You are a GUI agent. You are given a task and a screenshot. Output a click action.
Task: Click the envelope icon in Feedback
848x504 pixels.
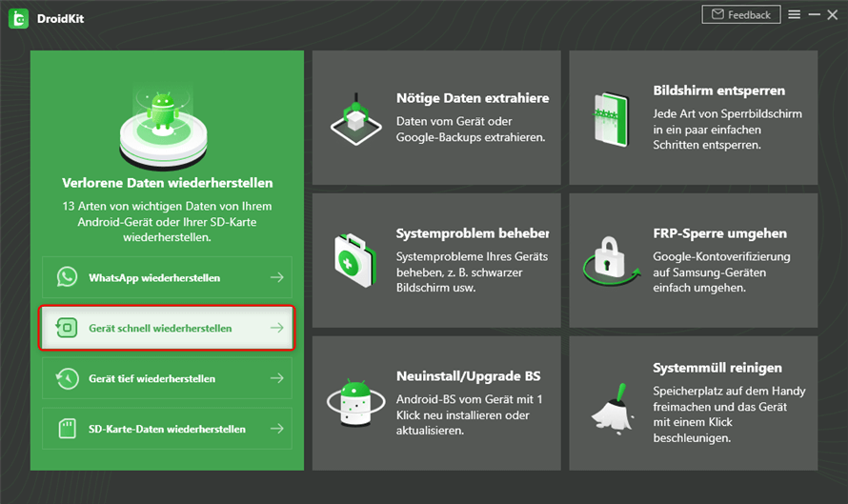click(x=717, y=14)
